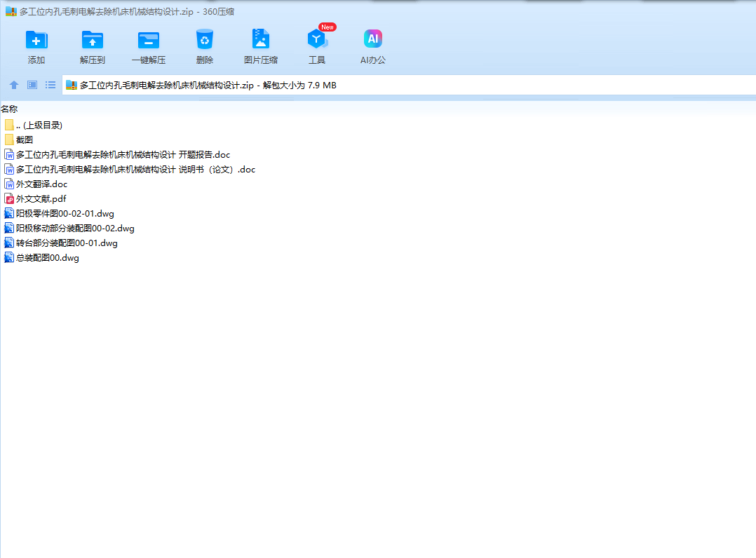Click the PDF icon of 外文文献.pdf
The height and width of the screenshot is (558, 756).
(9, 198)
